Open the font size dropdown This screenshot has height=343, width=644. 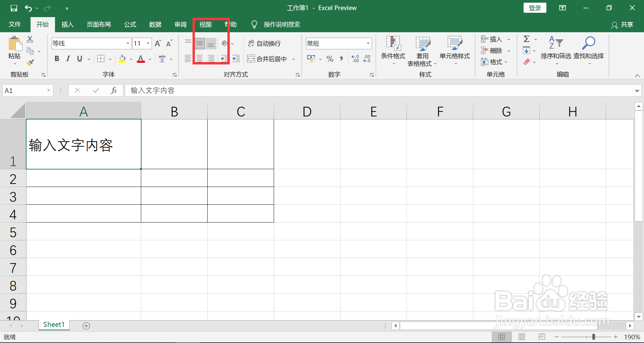(148, 43)
